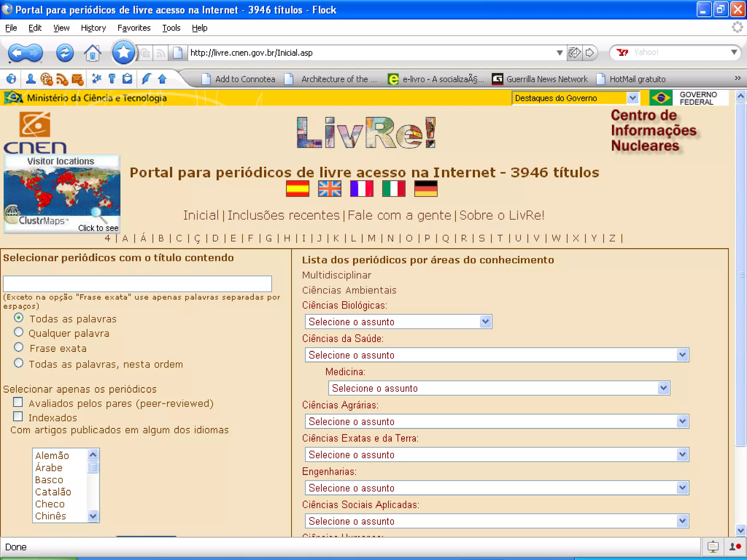Click the Home icon in toolbar
The image size is (747, 560).
(x=93, y=53)
